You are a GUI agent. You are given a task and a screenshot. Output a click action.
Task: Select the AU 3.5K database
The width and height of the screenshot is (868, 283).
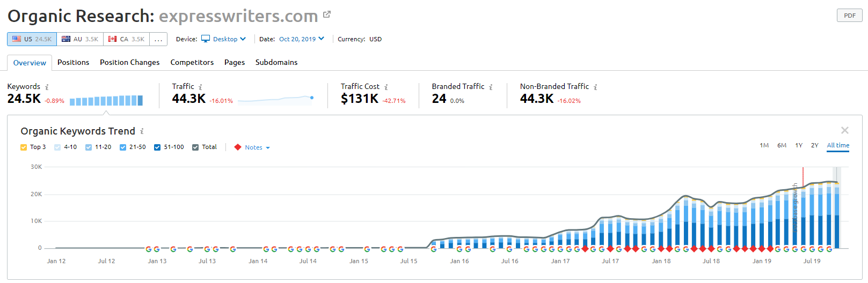click(80, 39)
